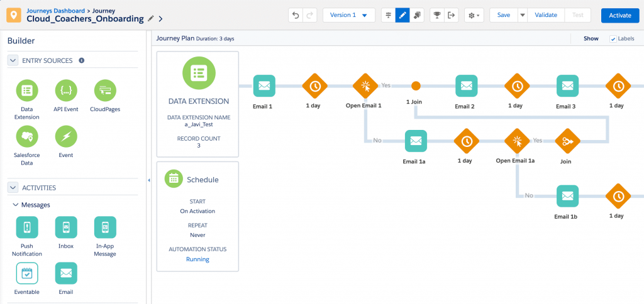Open the gear settings dropdown

474,15
